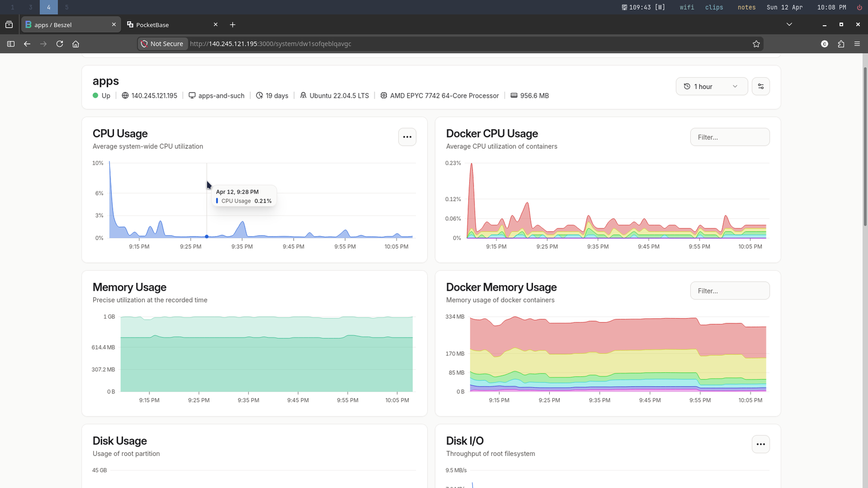Click the CPU Usage heading
The width and height of the screenshot is (868, 488).
[x=120, y=134]
